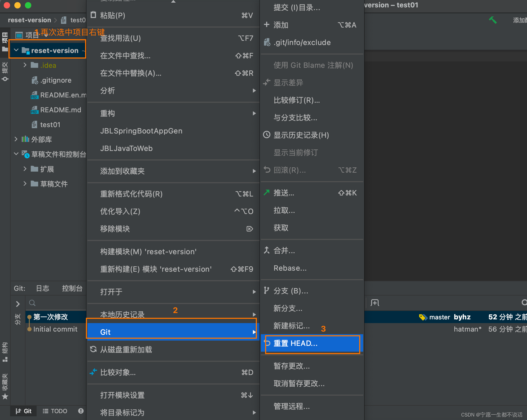Image resolution: width=527 pixels, height=420 pixels.
Task: Select the test01 file in project tree
Action: coord(50,124)
